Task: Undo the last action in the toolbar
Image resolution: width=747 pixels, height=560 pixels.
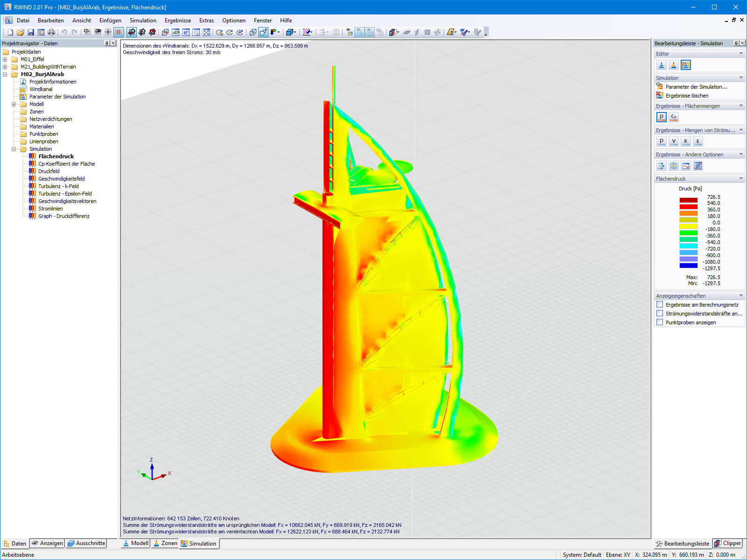Action: point(64,32)
